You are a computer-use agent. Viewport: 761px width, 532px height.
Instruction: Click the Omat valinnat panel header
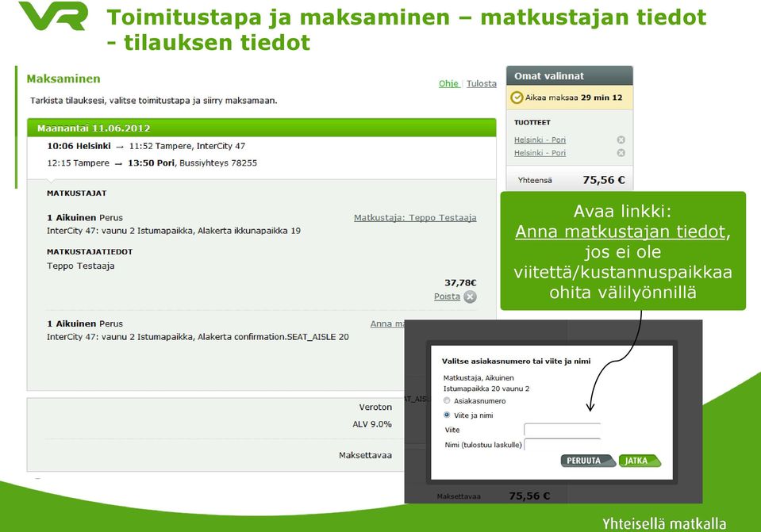pyautogui.click(x=569, y=75)
